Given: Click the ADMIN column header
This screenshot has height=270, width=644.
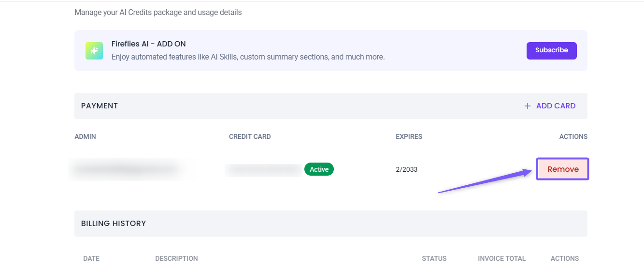Looking at the screenshot, I should 85,136.
